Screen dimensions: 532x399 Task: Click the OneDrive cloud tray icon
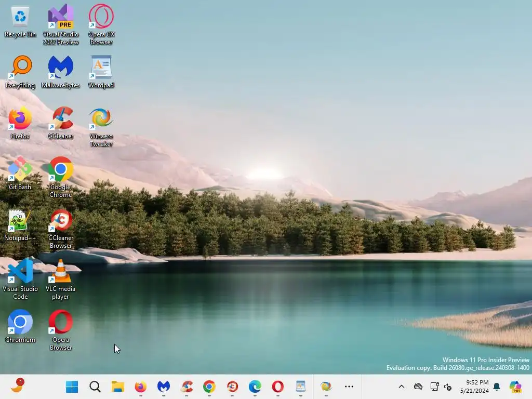pyautogui.click(x=418, y=387)
